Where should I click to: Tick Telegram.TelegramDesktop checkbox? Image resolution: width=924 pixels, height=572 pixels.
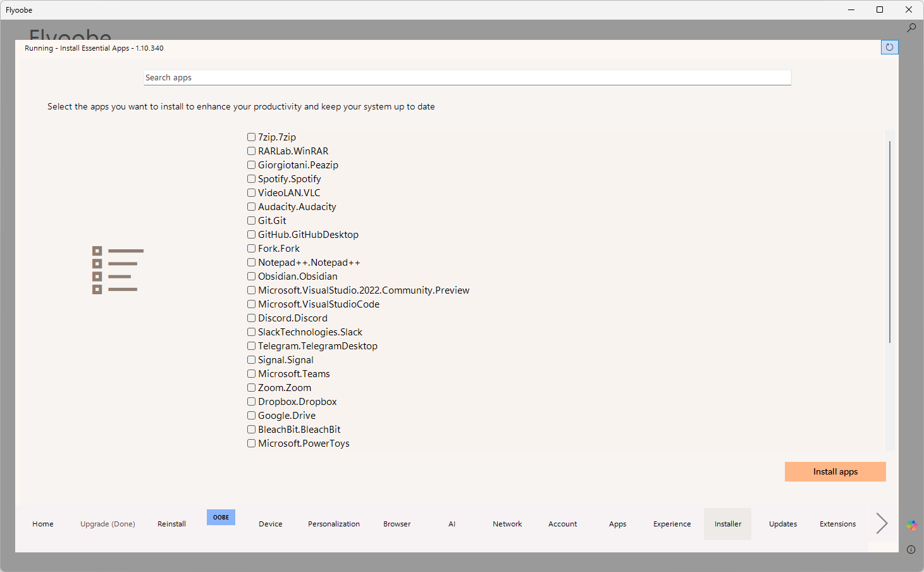[x=251, y=346]
